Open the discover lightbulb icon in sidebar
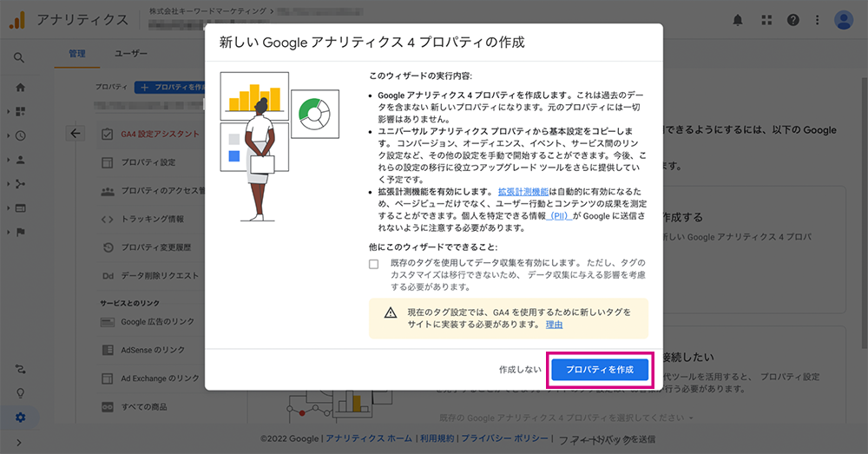This screenshot has width=868, height=454. (21, 393)
